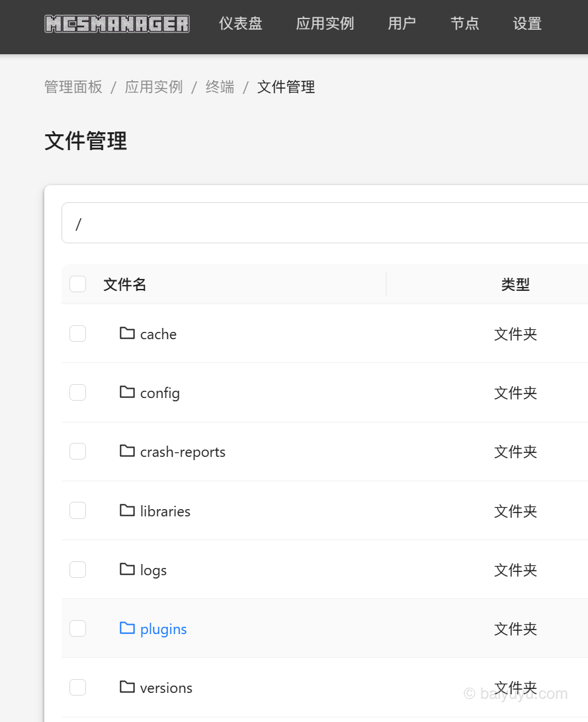Check the select-all checkbox in table header
This screenshot has height=722, width=588.
click(x=77, y=283)
